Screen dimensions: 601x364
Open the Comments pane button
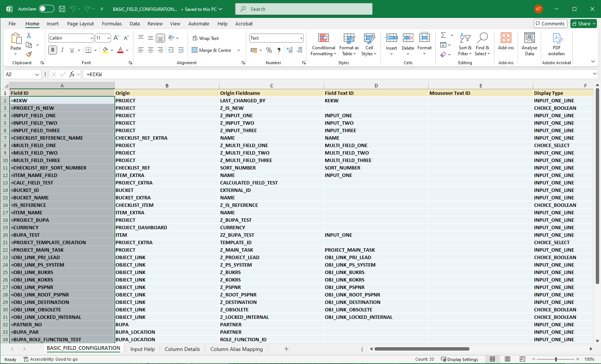550,24
